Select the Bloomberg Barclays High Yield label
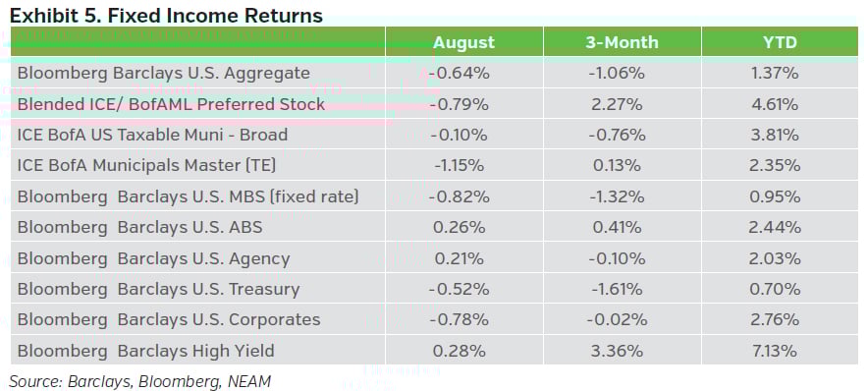Image resolution: width=868 pixels, height=391 pixels. point(145,351)
